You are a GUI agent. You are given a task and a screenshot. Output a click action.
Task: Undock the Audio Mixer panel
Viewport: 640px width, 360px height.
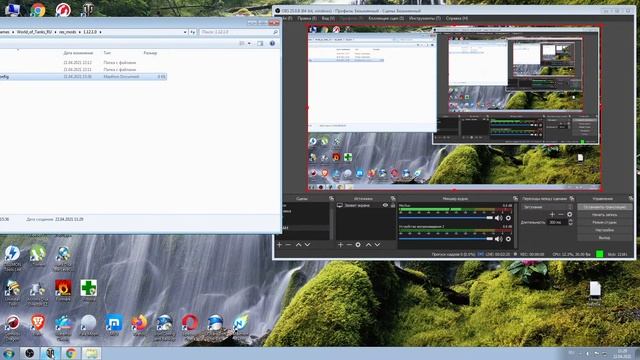(516, 198)
